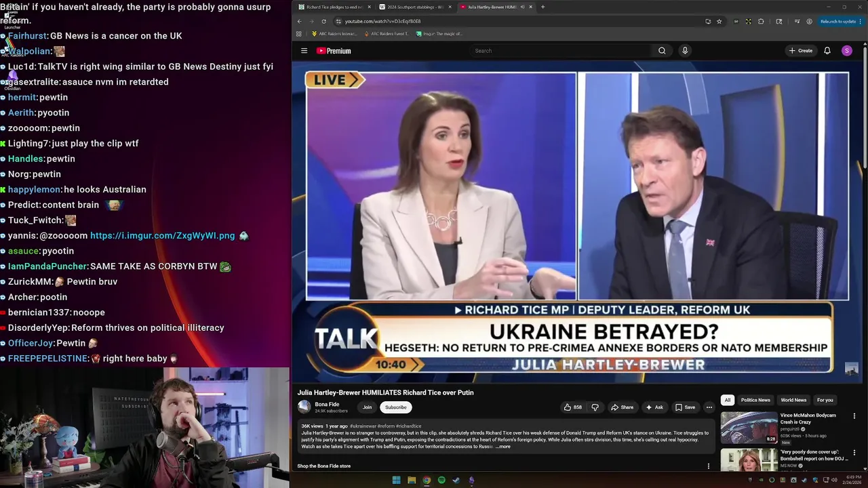Select the 'All' recommendation chip
The image size is (868, 488).
click(x=727, y=400)
